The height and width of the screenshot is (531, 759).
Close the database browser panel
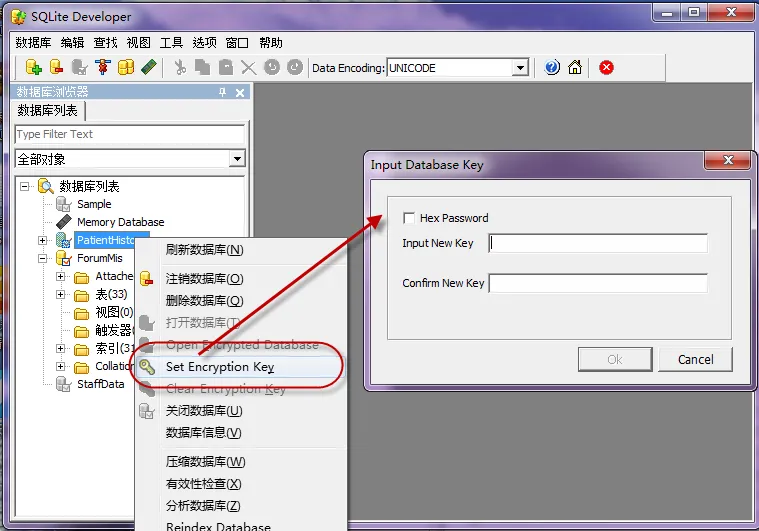(240, 92)
